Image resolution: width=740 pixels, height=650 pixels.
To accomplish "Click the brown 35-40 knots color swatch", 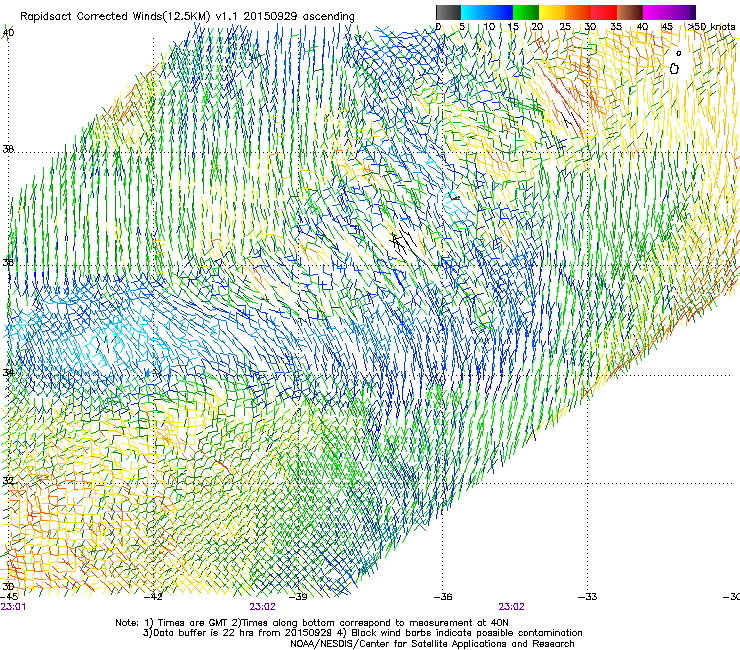I will pos(630,12).
